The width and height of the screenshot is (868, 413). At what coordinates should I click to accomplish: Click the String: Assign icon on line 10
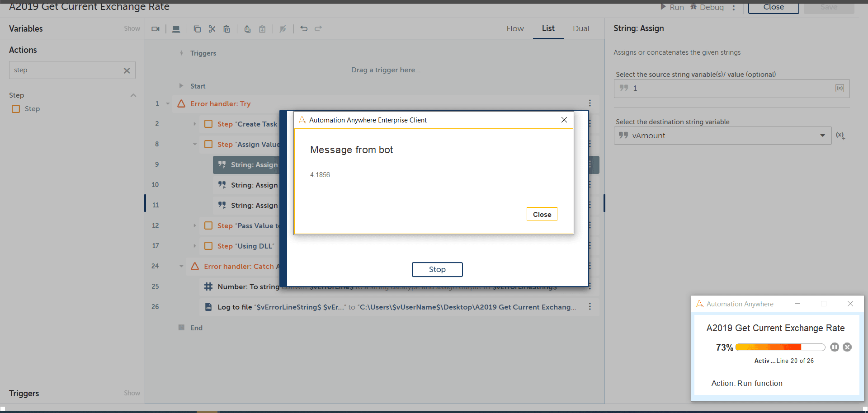[x=222, y=185]
